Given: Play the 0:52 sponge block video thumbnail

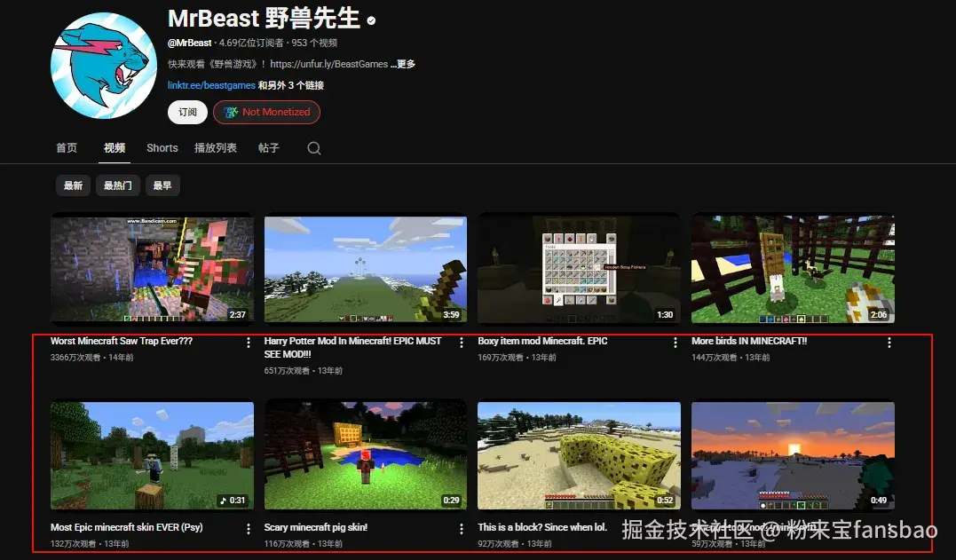Looking at the screenshot, I should point(579,455).
